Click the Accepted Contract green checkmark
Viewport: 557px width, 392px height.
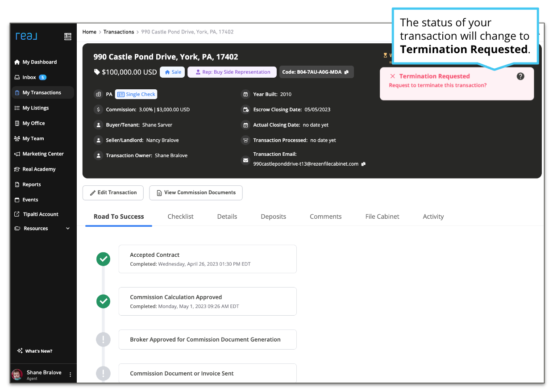point(104,259)
